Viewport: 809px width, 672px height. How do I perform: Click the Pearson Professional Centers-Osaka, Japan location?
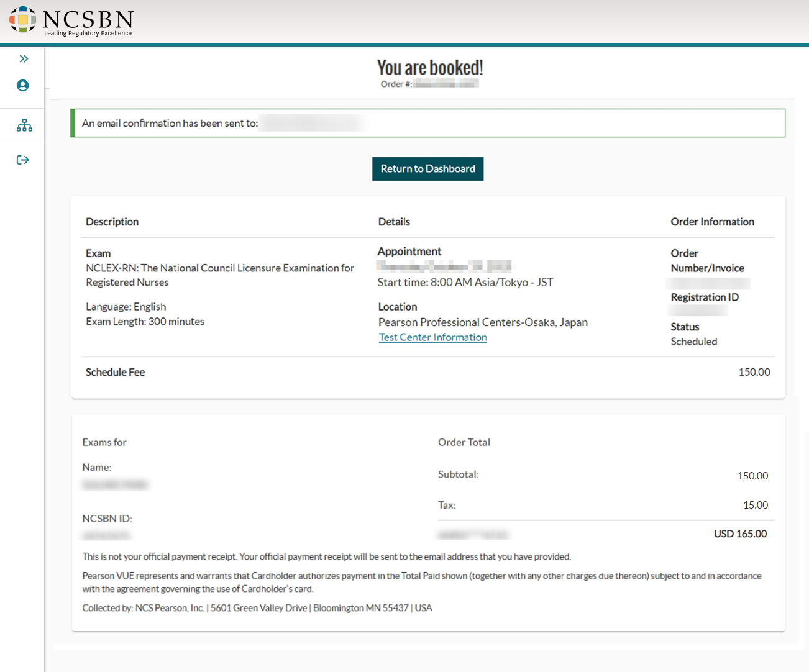(483, 322)
